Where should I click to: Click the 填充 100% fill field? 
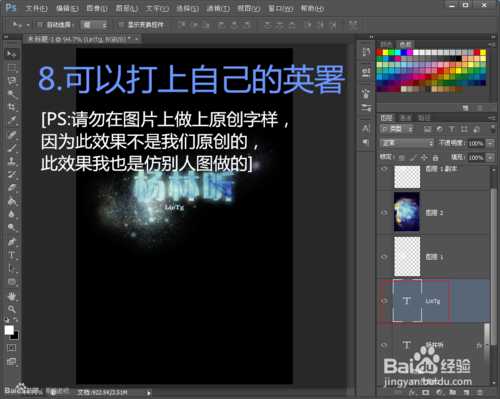pos(476,157)
